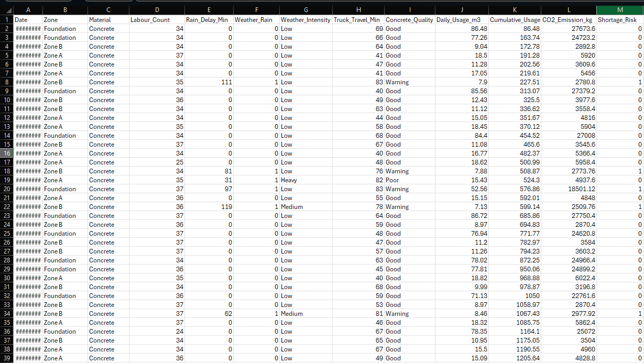Select the row 39 header
This screenshot has height=363, width=644.
[x=7, y=358]
